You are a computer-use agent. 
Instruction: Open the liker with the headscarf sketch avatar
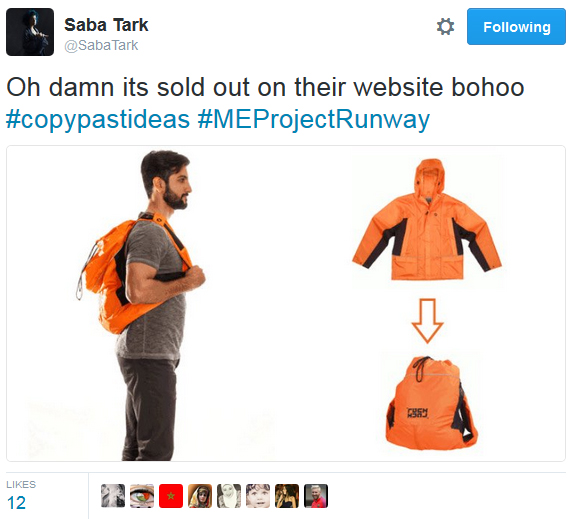[229, 496]
